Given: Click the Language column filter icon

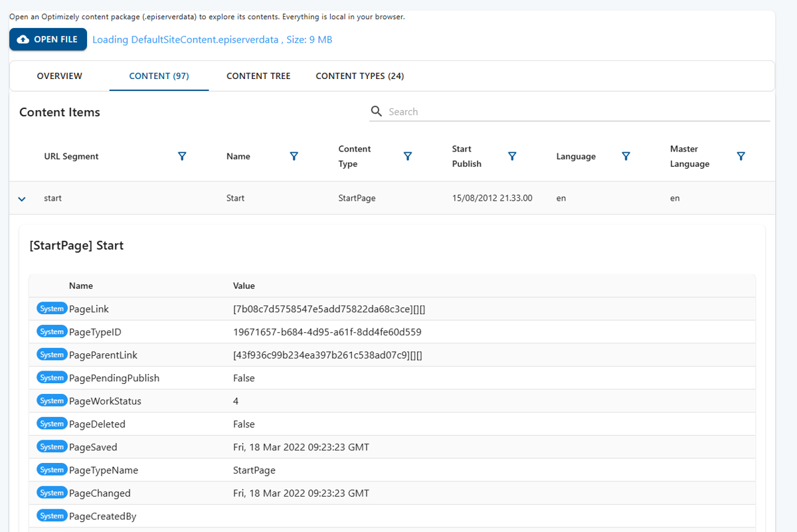Looking at the screenshot, I should 626,156.
